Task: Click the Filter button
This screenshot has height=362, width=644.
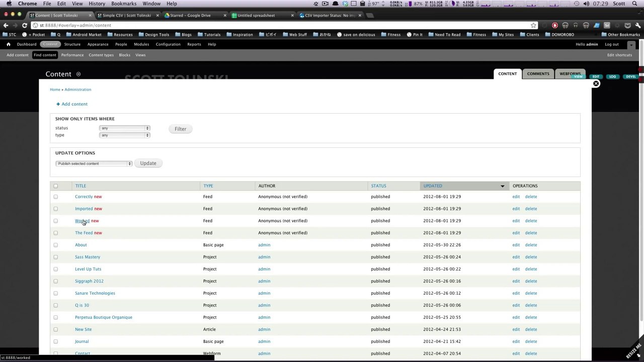Action: (180, 129)
